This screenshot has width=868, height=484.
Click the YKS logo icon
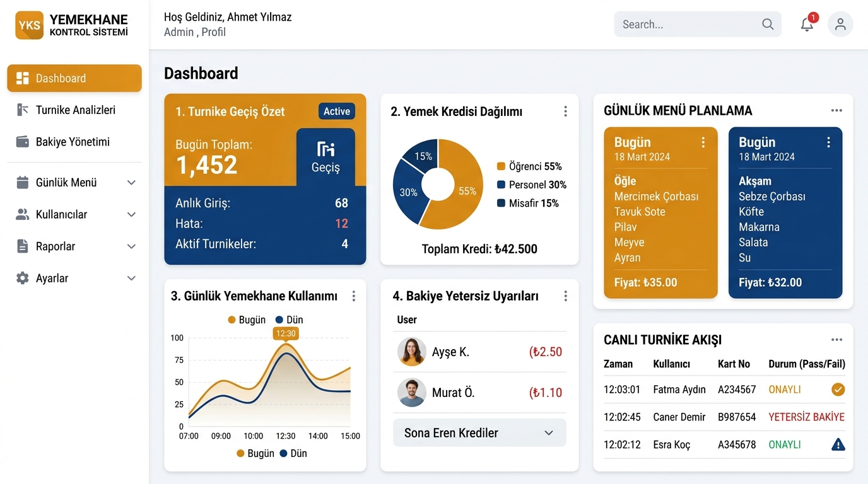30,25
